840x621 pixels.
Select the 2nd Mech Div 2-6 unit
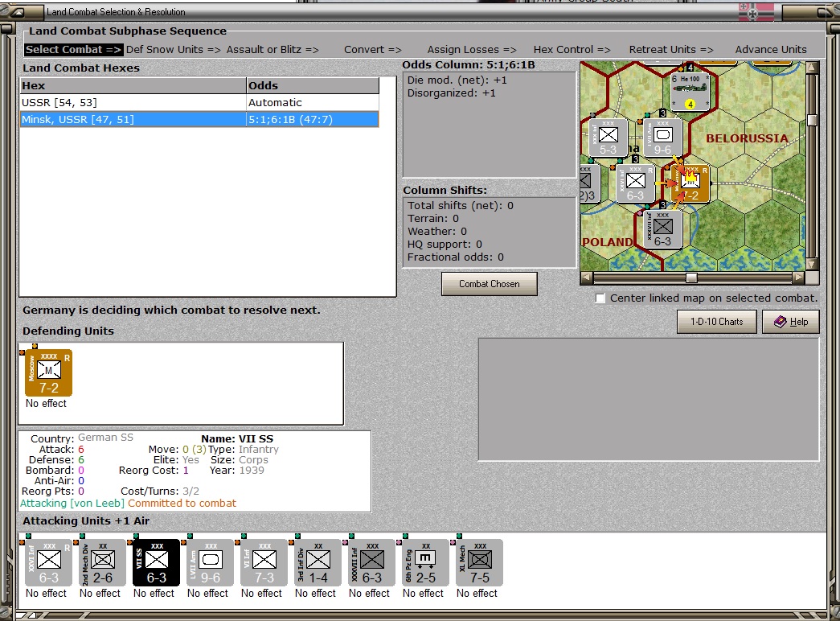(102, 563)
